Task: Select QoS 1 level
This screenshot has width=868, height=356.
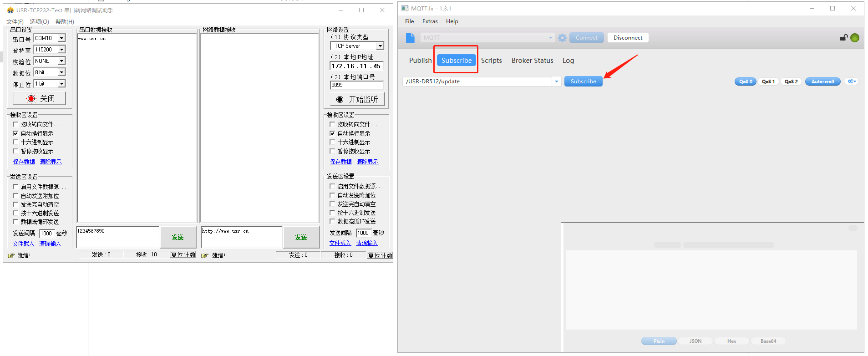Action: click(x=768, y=81)
